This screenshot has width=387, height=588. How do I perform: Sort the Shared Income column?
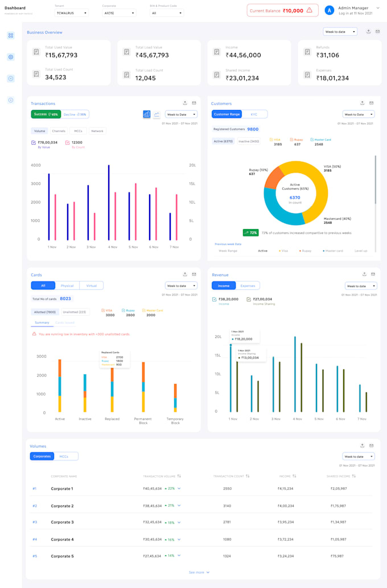click(353, 476)
